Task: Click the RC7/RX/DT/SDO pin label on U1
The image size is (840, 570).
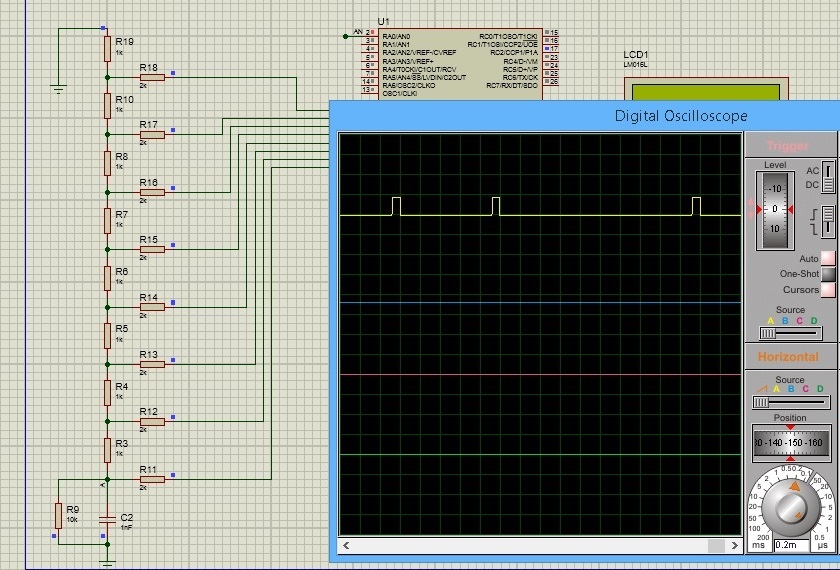Action: point(512,86)
